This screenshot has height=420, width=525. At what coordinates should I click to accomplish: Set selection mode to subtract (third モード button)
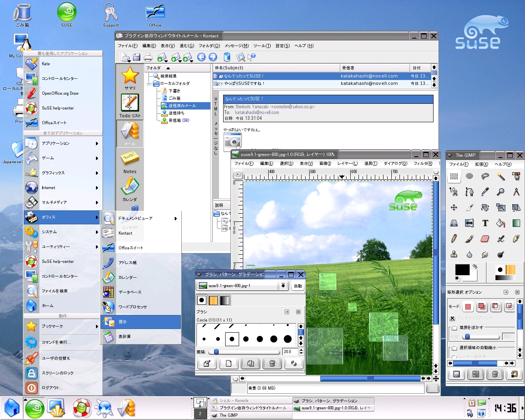pos(495,306)
